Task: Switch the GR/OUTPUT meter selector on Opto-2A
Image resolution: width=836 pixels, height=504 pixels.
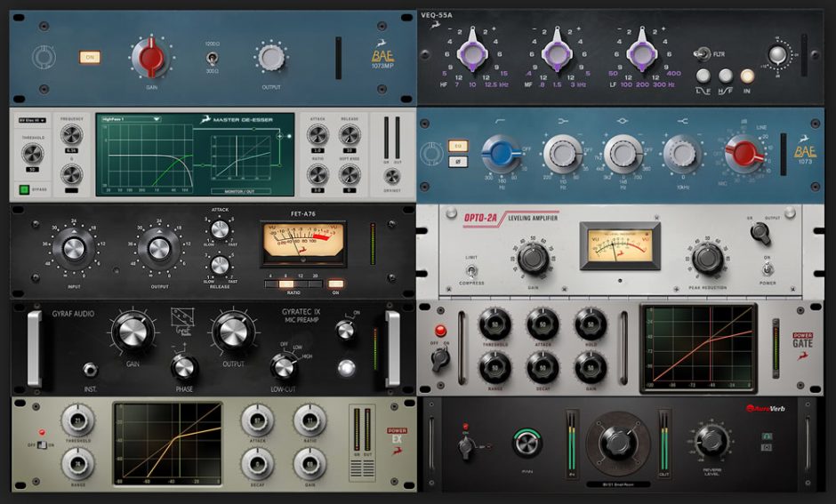Action: 760,233
